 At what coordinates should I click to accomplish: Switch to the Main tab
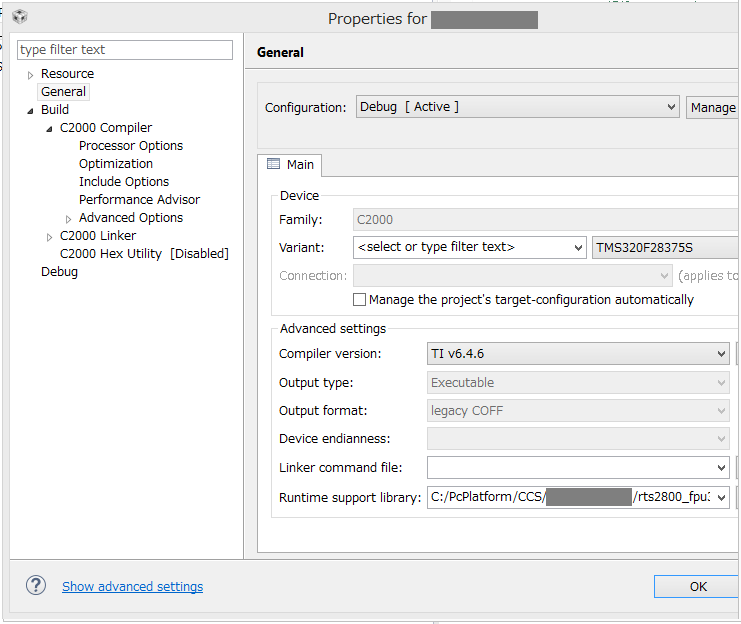(290, 165)
